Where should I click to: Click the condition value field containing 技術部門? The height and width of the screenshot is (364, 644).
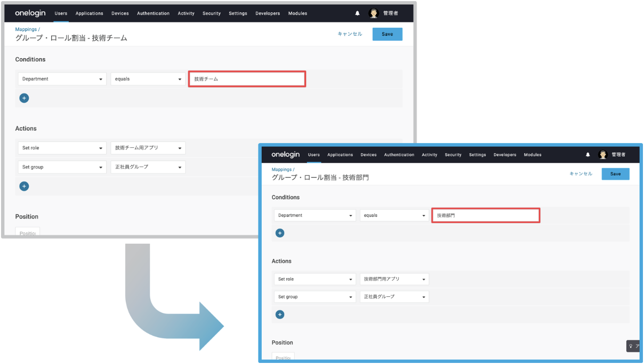pyautogui.click(x=485, y=216)
